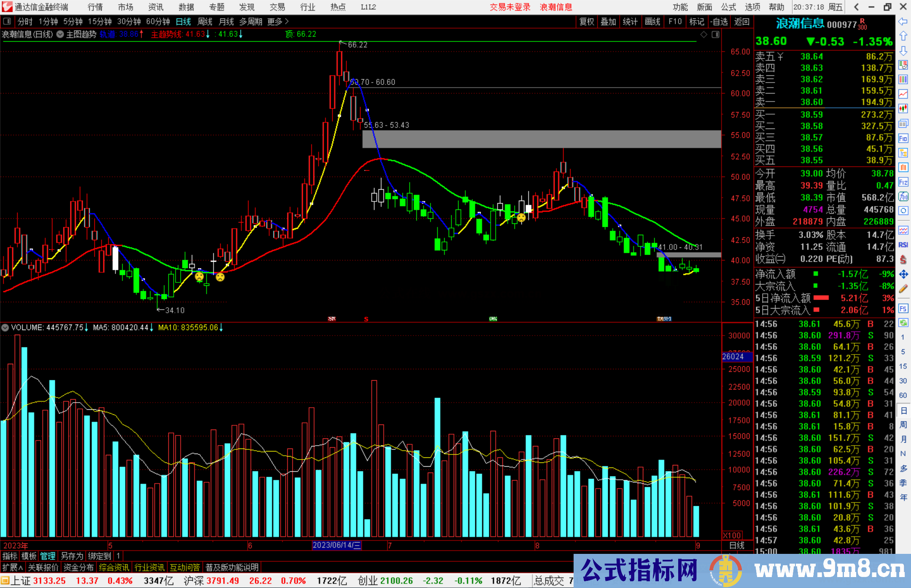Click the up arrow icon in right sidebar
The width and height of the screenshot is (911, 588).
903,36
